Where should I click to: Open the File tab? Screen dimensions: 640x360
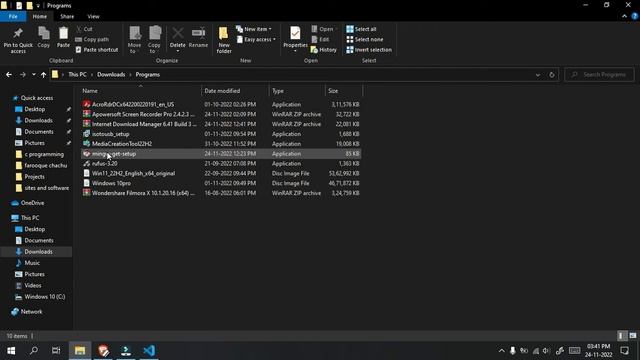point(13,16)
